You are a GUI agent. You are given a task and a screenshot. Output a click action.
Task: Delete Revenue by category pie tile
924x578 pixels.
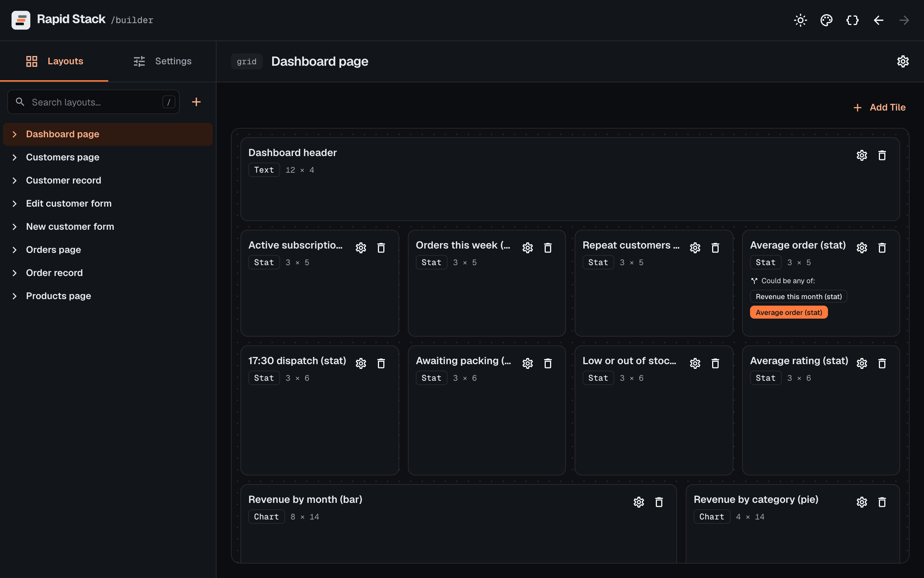[882, 502]
